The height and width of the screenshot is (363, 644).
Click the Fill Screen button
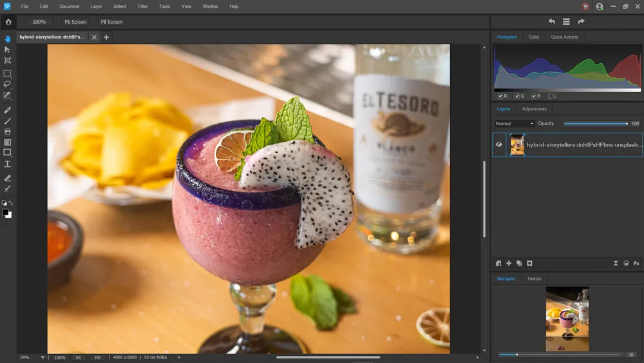pos(111,22)
